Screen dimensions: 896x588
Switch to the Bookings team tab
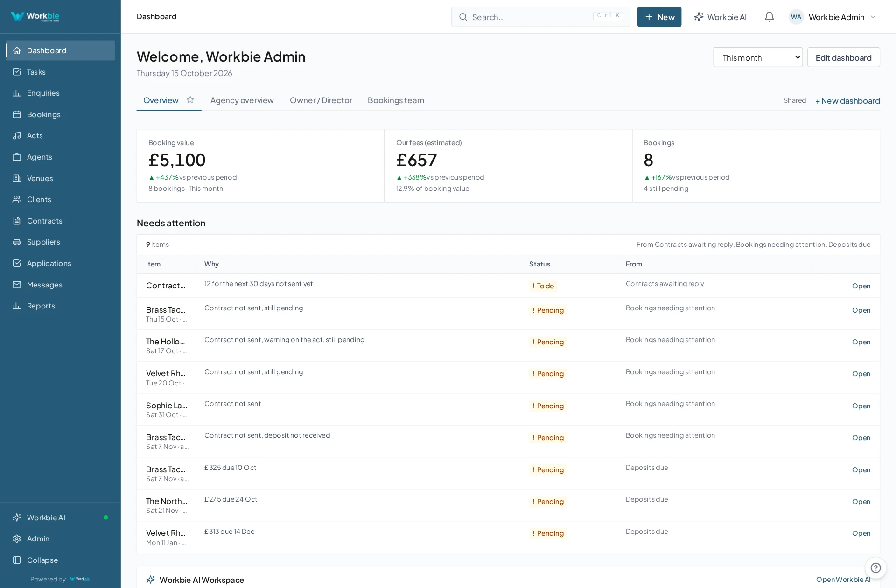pyautogui.click(x=396, y=100)
